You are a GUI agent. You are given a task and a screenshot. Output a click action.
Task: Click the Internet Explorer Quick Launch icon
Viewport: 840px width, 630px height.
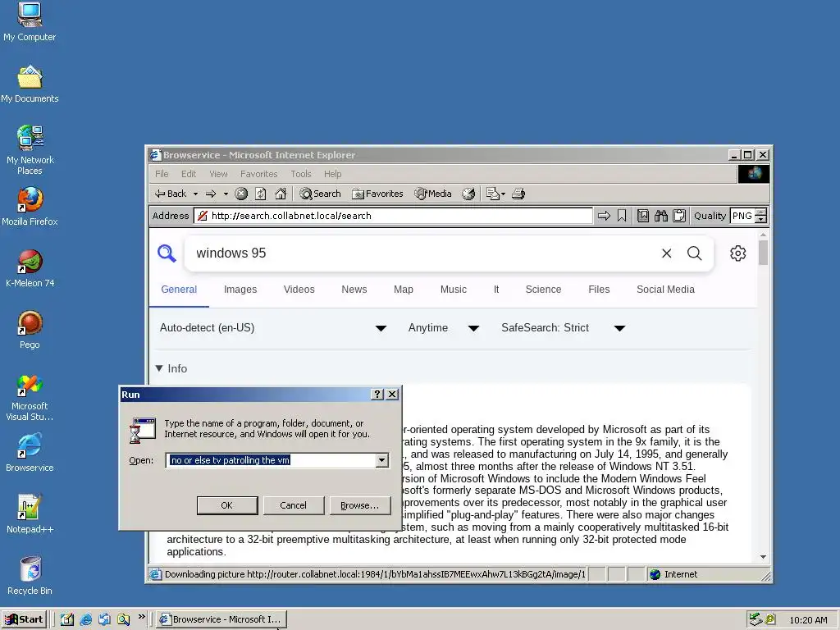pos(85,619)
